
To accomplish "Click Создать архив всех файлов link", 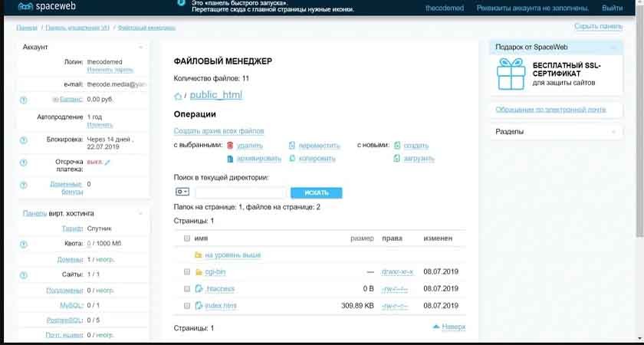I will tap(219, 131).
